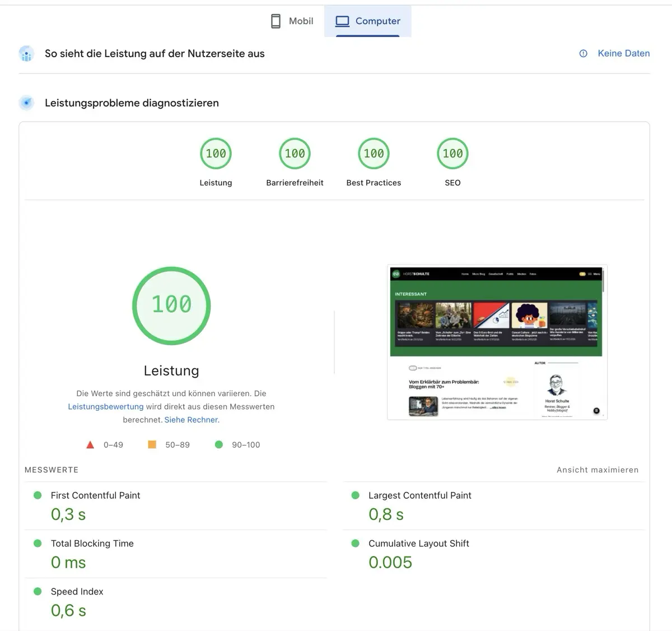Click the info icon next to Keine Daten
The height and width of the screenshot is (631, 672).
click(584, 53)
